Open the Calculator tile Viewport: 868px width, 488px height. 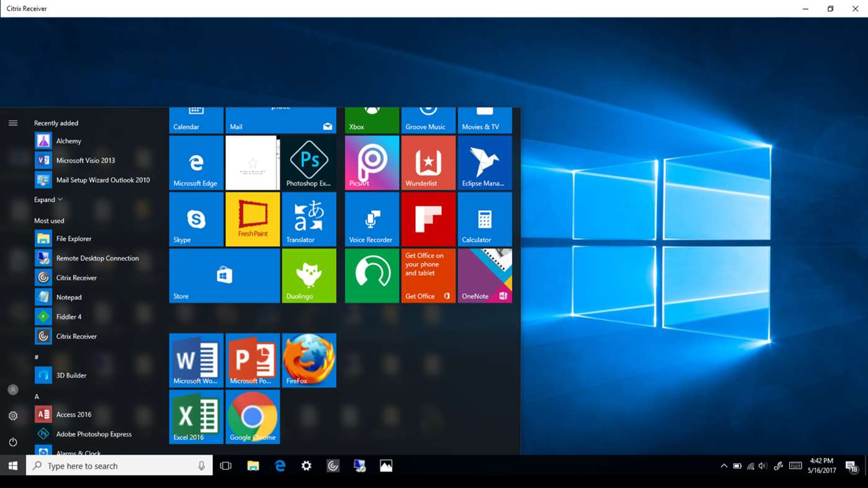coord(485,218)
